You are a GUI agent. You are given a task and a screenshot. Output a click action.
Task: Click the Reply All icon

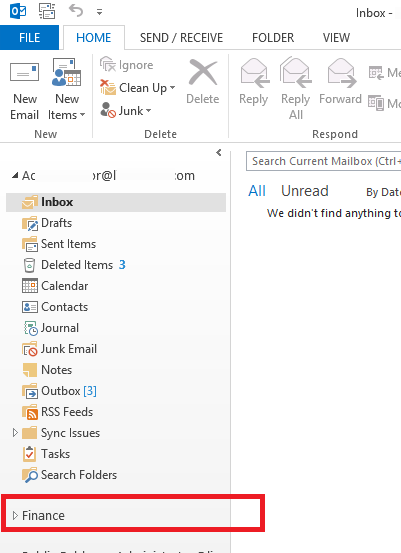296,72
